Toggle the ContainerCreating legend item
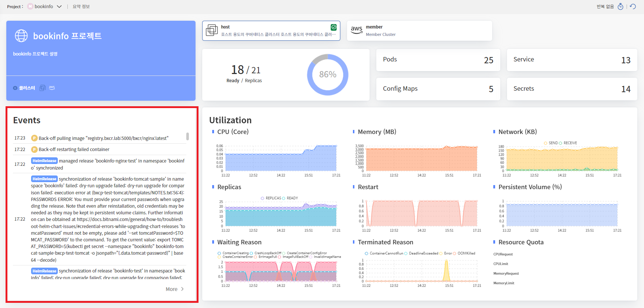 (233, 253)
